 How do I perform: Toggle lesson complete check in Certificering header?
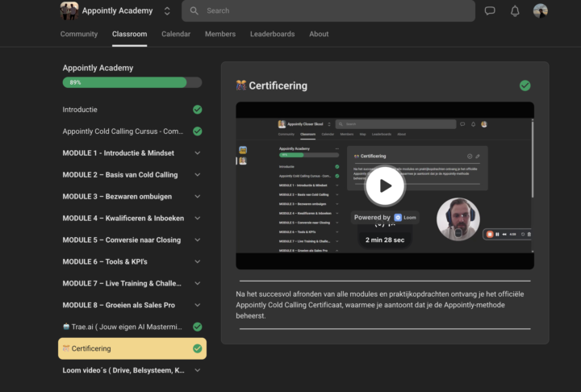[525, 85]
